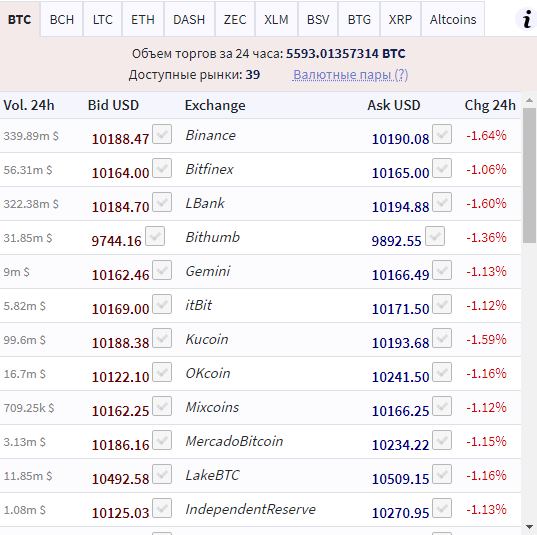
Task: Click the scrollbar up arrow
Action: click(x=529, y=100)
